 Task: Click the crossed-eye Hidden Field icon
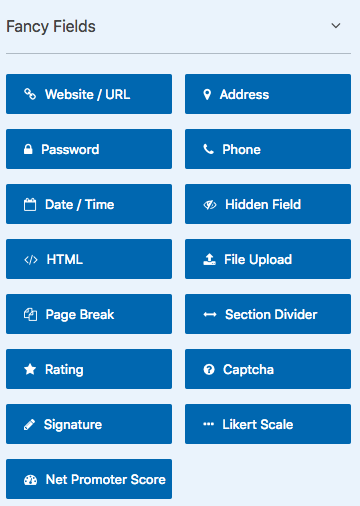point(210,205)
